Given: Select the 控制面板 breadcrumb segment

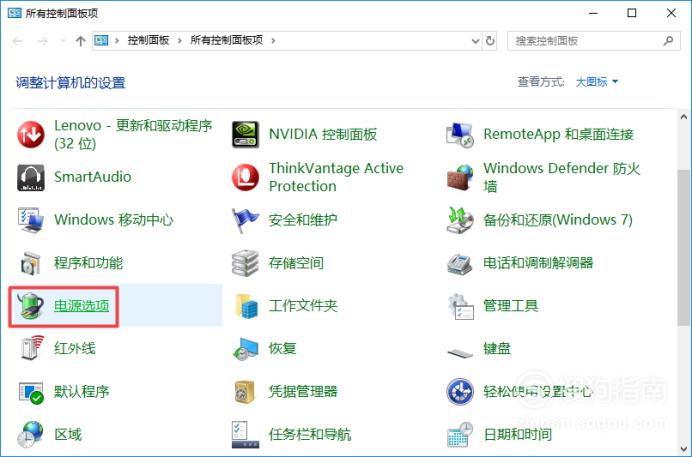Looking at the screenshot, I should 148,41.
